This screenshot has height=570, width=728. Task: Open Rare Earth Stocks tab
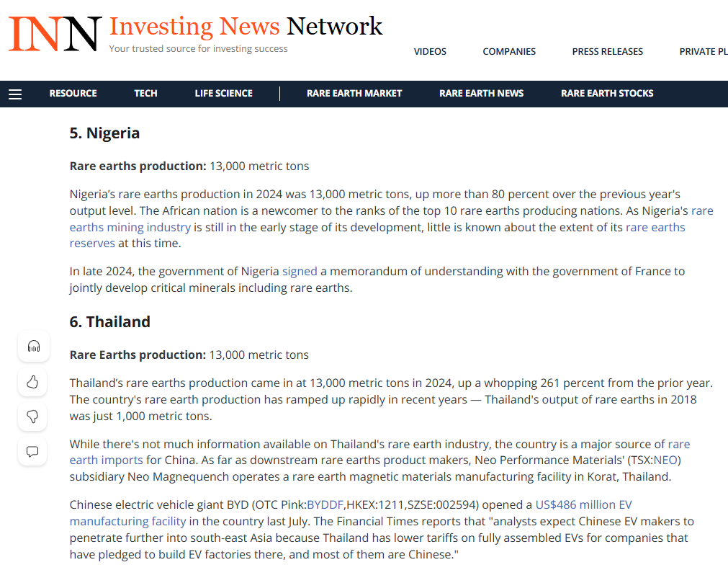(607, 93)
